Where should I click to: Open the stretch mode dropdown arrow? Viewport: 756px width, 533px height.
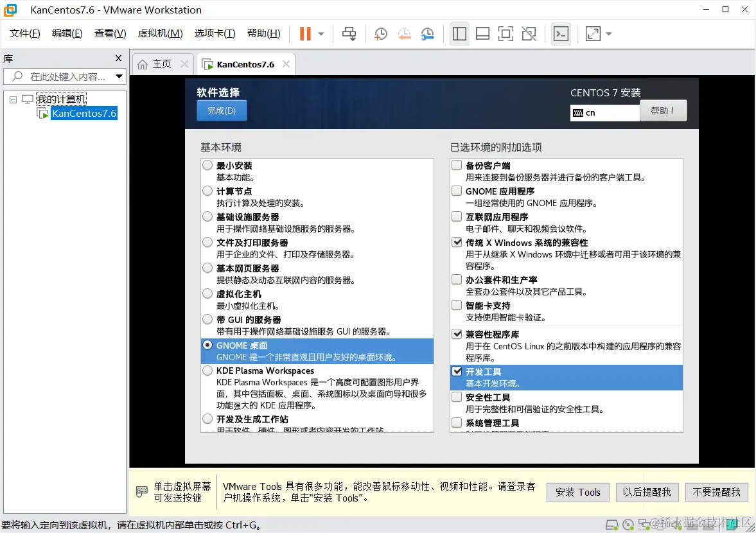coord(608,33)
